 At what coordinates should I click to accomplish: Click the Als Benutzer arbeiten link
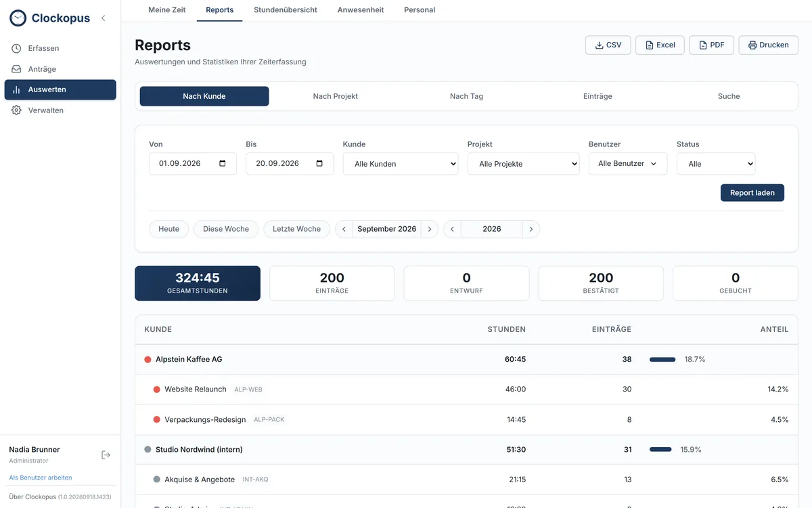pyautogui.click(x=41, y=478)
